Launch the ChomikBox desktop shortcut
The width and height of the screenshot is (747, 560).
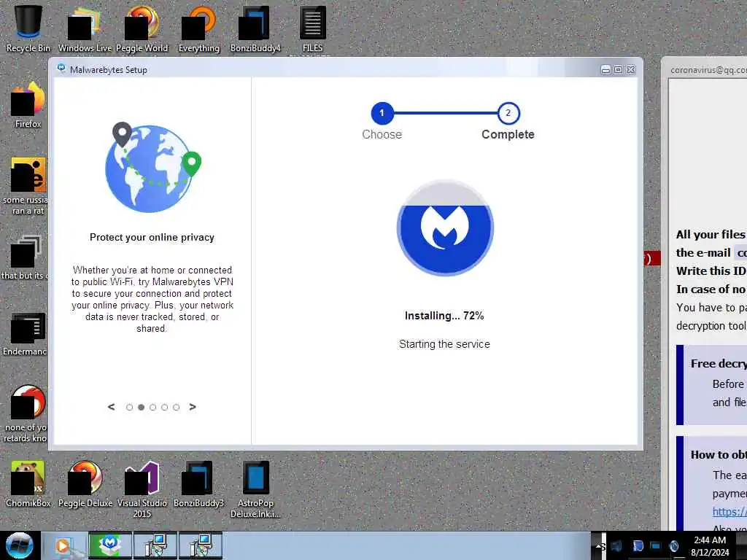(x=28, y=484)
